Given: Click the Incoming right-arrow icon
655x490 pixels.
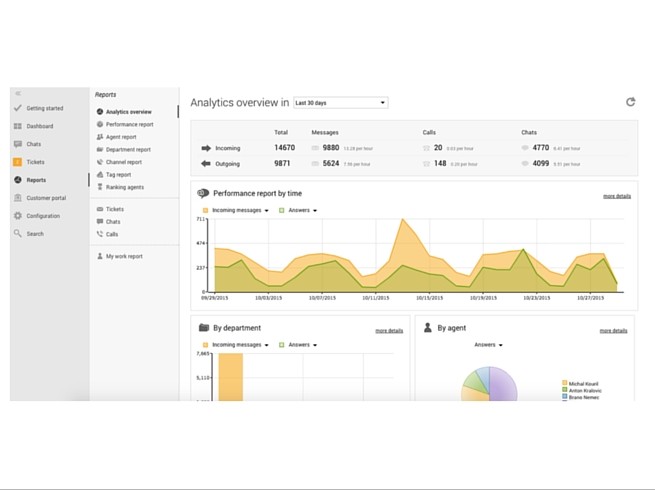Looking at the screenshot, I should (206, 148).
